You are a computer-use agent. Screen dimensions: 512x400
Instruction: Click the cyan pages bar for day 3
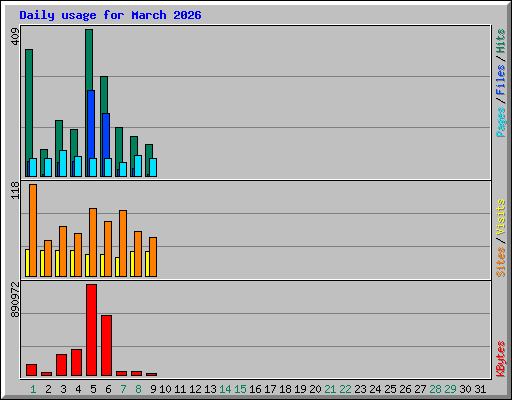pyautogui.click(x=63, y=163)
